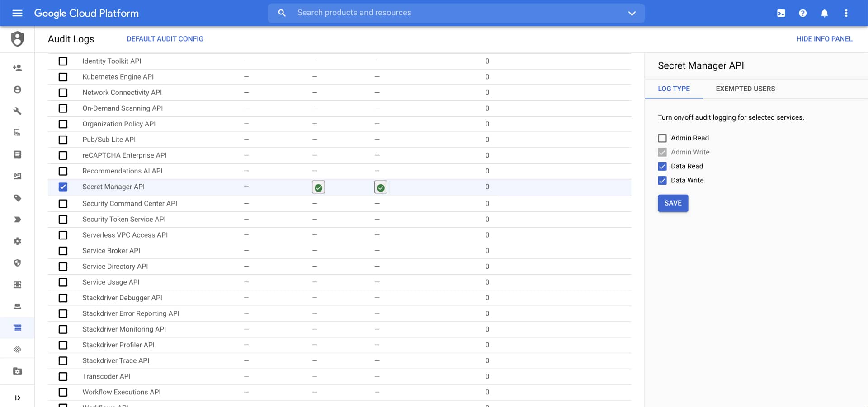Open the document-search sidebar icon
Screen dimensions: 868x407
pos(17,133)
